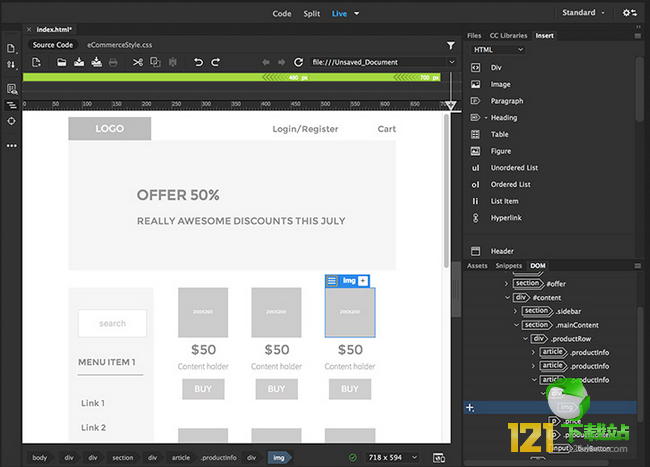Collapse the div #content node
Image resolution: width=650 pixels, height=467 pixels.
(507, 298)
